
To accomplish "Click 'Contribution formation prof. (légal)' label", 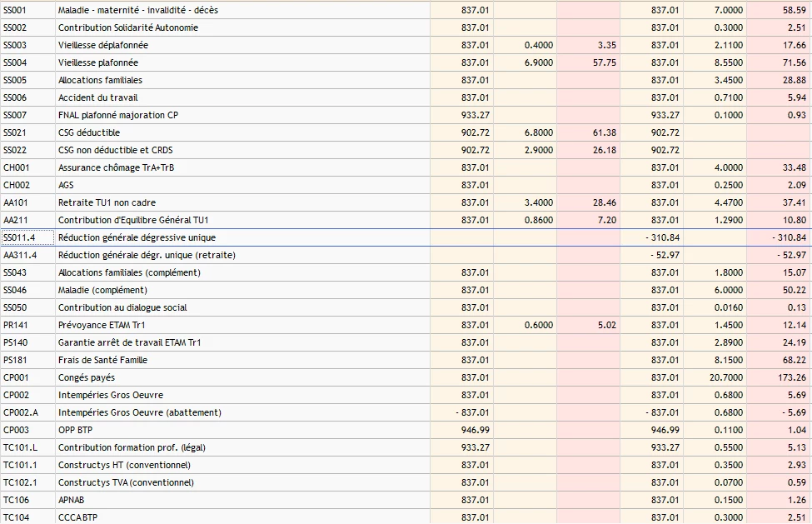I will point(132,448).
